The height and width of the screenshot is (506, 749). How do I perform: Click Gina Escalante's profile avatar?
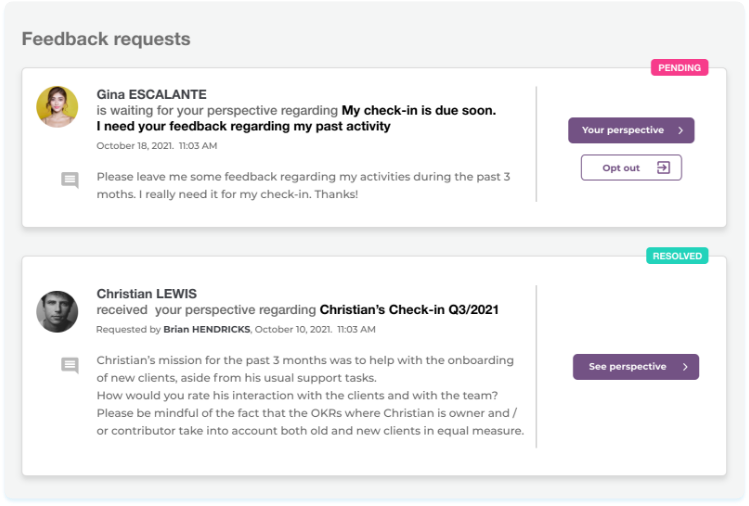click(x=57, y=106)
